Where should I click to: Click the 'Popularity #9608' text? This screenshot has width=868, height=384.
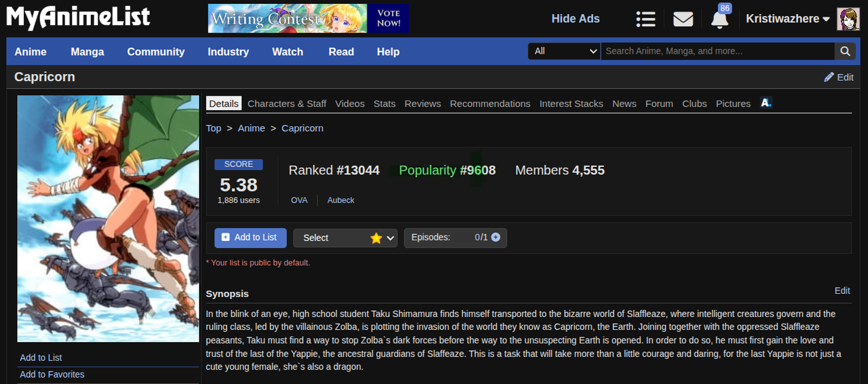[x=447, y=170]
